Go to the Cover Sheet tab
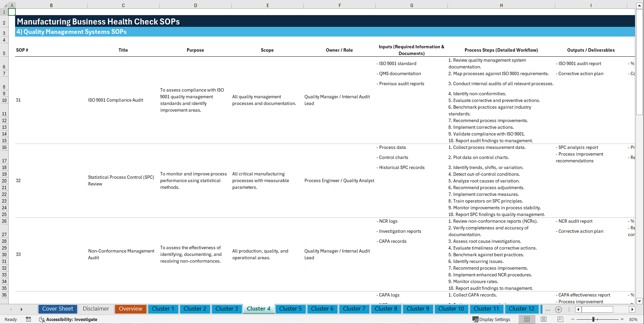Screen dimensions: 644x324 tap(57, 309)
